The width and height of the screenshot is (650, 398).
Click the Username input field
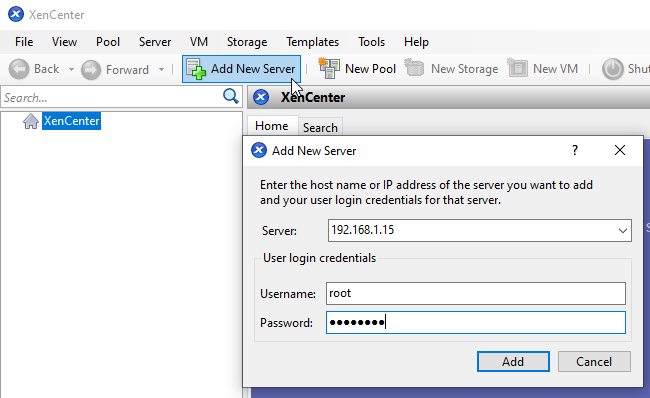(476, 294)
